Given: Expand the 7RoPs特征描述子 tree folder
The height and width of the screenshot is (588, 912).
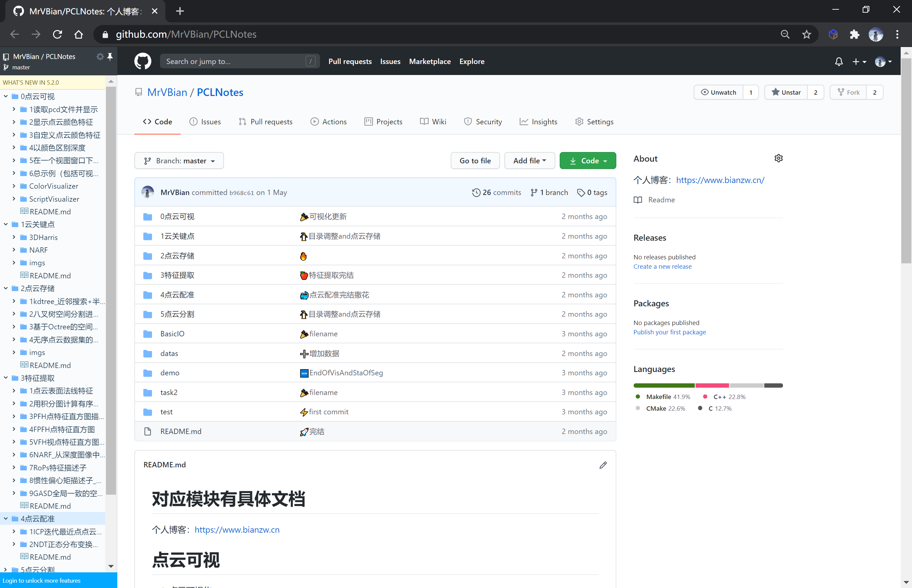Looking at the screenshot, I should click(x=14, y=468).
